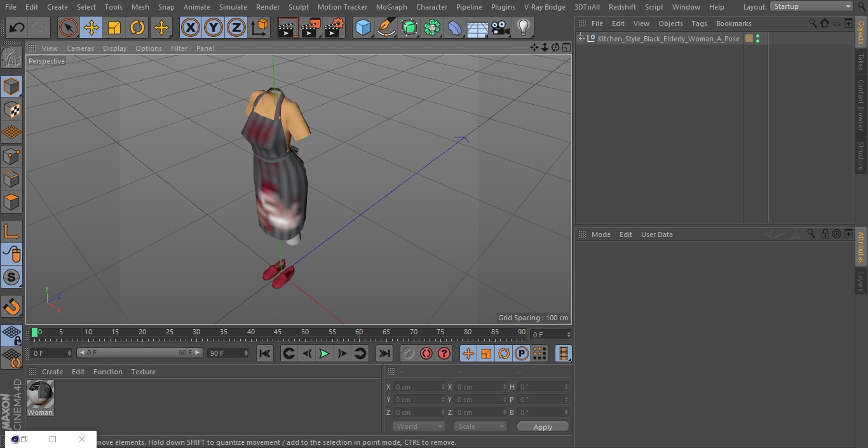
Task: Toggle Z axis lock
Action: 236,27
